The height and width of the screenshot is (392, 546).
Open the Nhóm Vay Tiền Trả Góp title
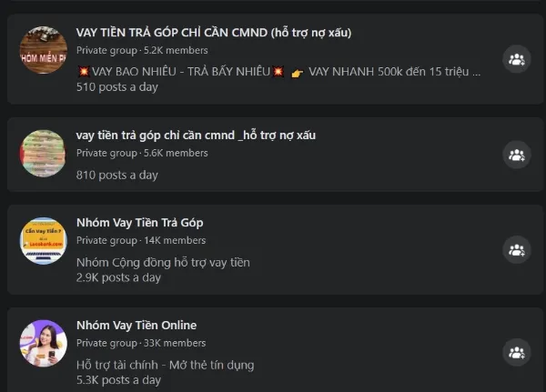pos(140,223)
